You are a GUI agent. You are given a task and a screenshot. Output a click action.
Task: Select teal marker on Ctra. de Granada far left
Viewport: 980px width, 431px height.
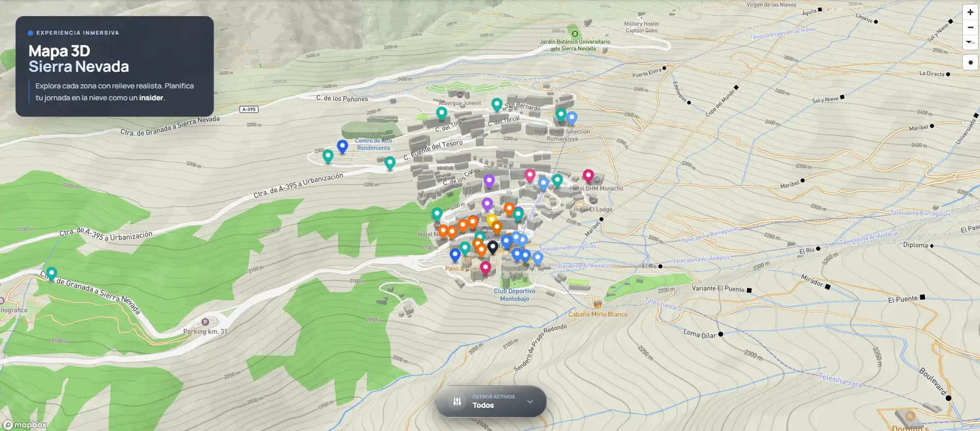pos(51,273)
